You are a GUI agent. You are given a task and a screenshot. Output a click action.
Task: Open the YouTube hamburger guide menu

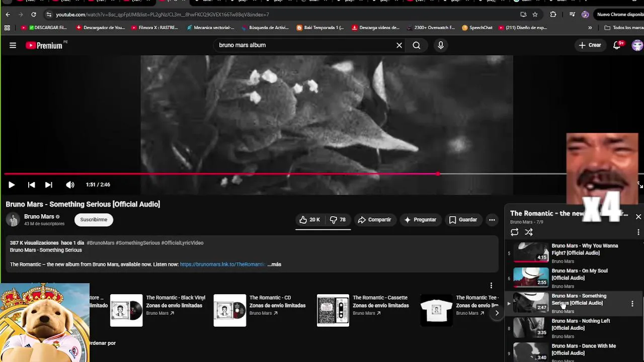point(13,45)
